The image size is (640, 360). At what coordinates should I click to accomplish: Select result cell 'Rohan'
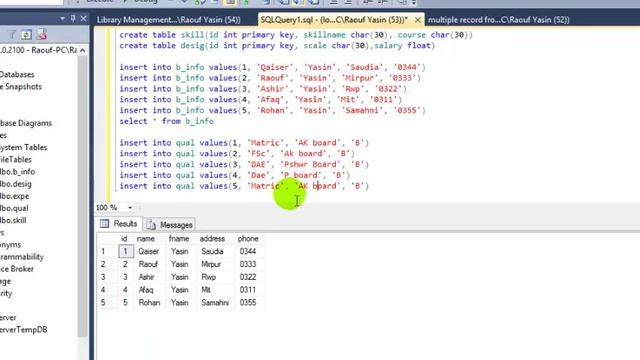tap(149, 303)
